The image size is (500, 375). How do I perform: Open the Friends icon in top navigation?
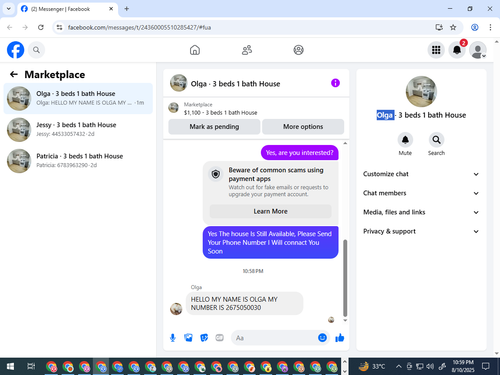(247, 50)
